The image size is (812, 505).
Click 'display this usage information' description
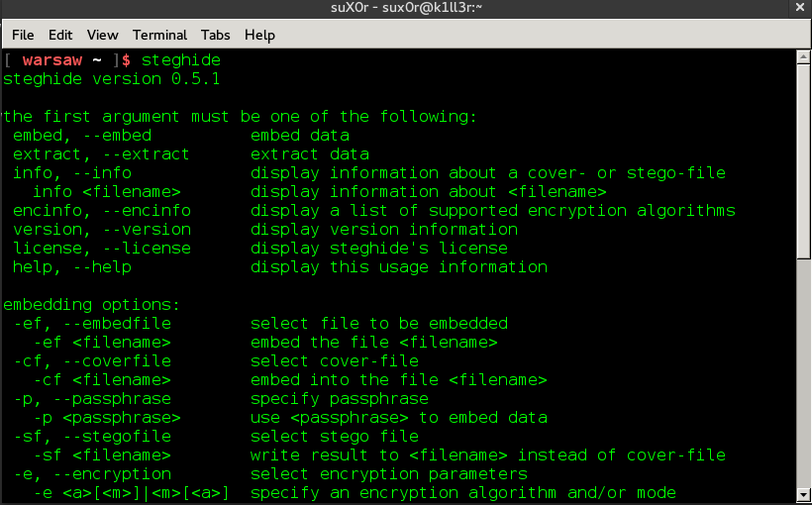(x=399, y=266)
